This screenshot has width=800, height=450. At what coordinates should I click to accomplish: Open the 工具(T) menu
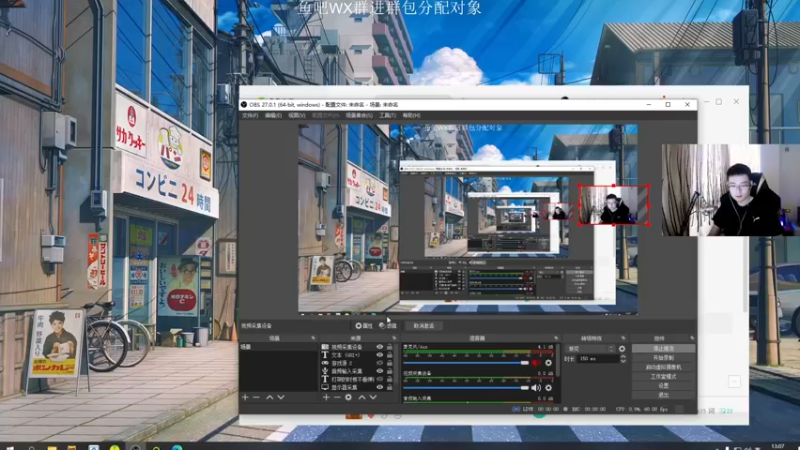387,115
